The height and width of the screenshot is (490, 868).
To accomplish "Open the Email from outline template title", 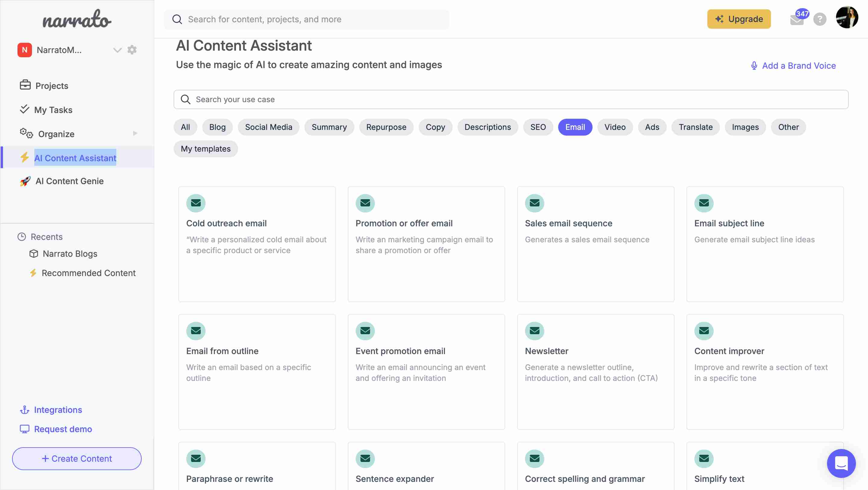I will [222, 351].
